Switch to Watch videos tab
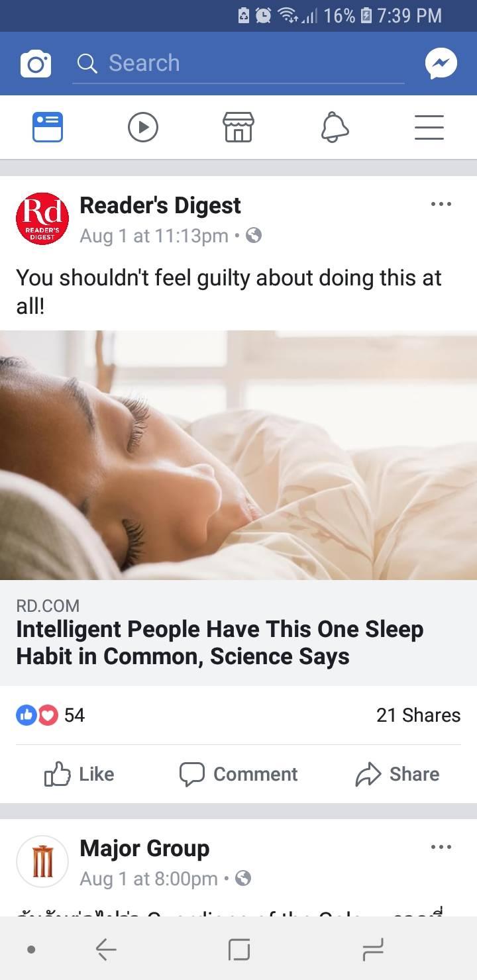This screenshot has width=477, height=980. click(143, 127)
